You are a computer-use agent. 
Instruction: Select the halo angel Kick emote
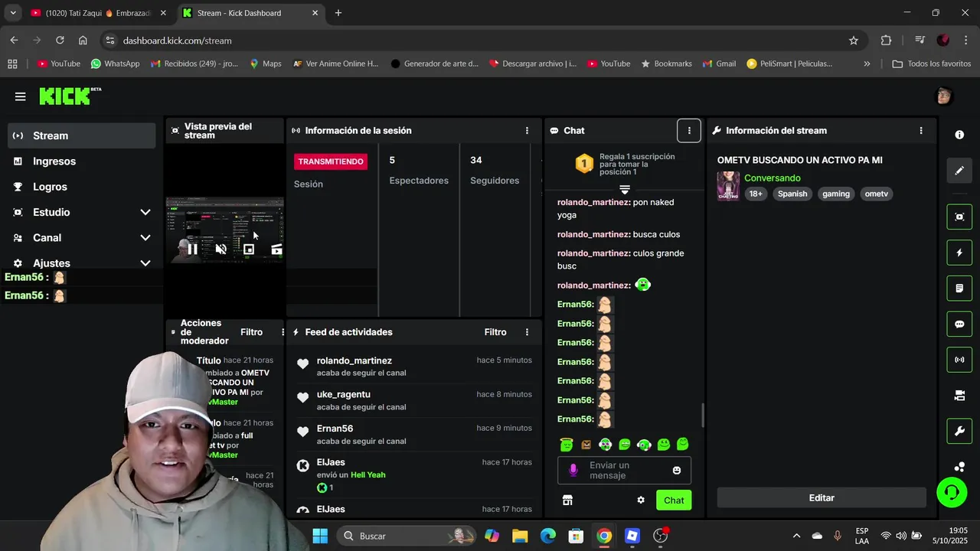coord(567,445)
